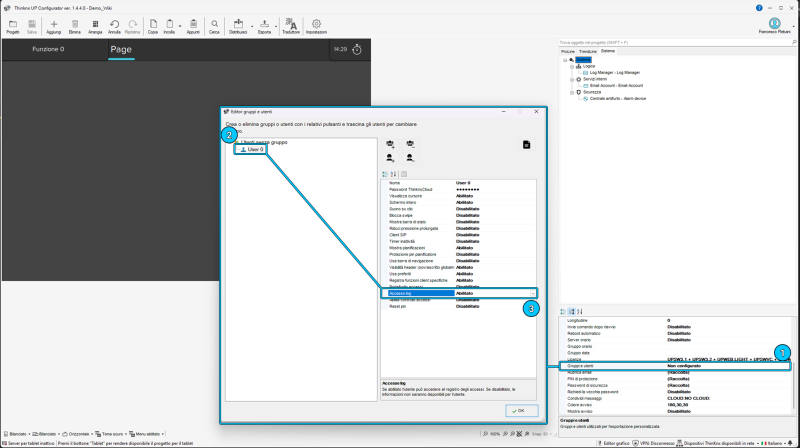
Task: Click VPN: Disconnesso status entry
Action: 653,443
